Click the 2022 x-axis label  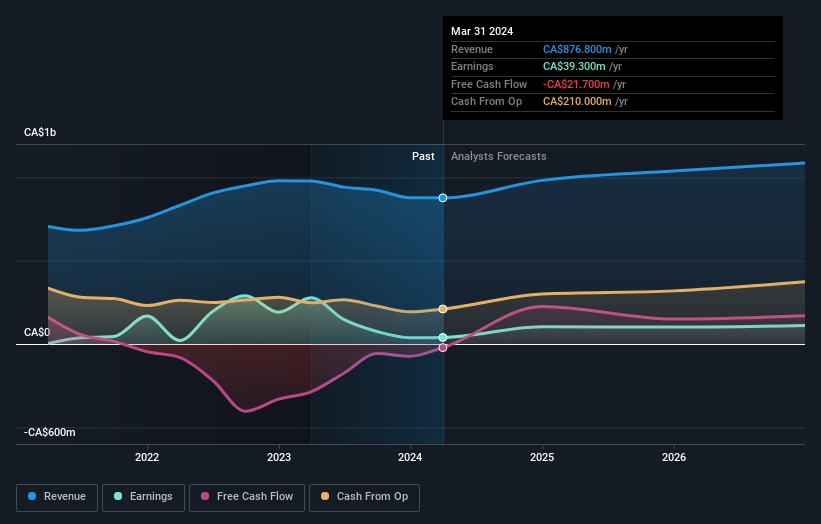tap(147, 457)
